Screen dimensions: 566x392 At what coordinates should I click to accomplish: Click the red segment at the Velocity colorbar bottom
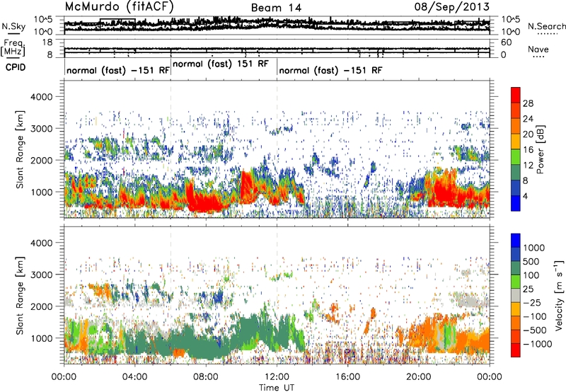tap(516, 350)
